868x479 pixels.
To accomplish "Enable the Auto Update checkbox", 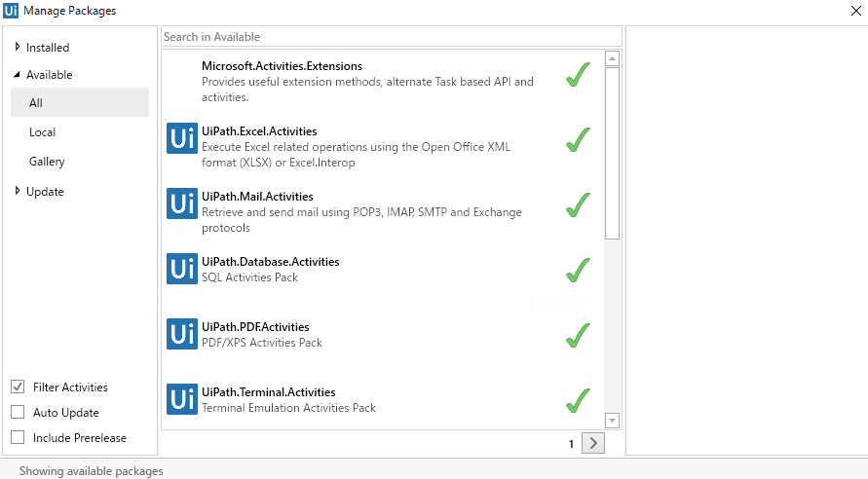I will (x=18, y=412).
